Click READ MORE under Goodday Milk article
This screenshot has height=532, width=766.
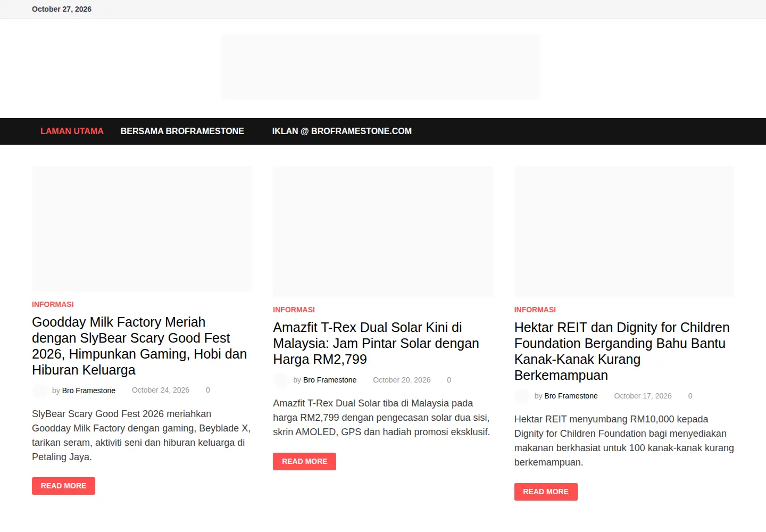pos(63,486)
